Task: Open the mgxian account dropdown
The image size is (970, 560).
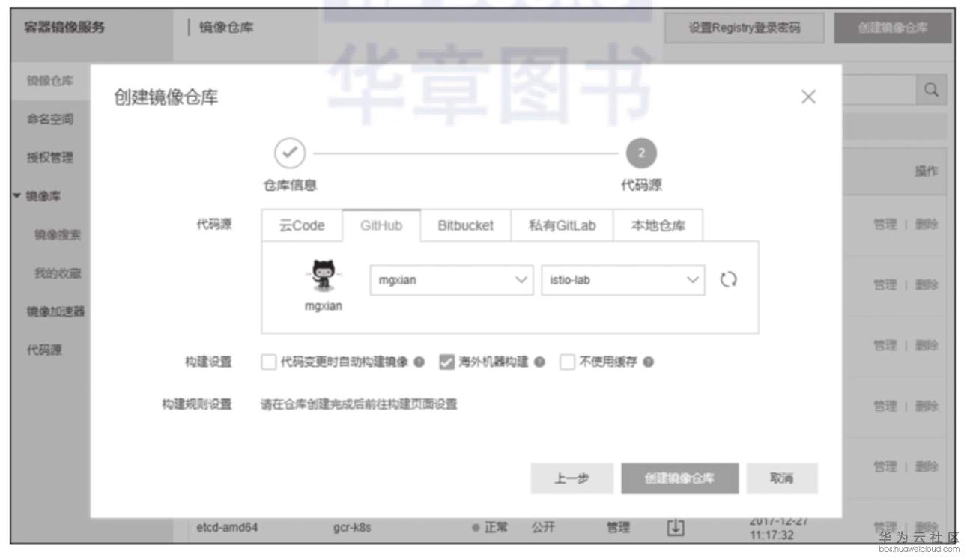Action: pos(452,280)
